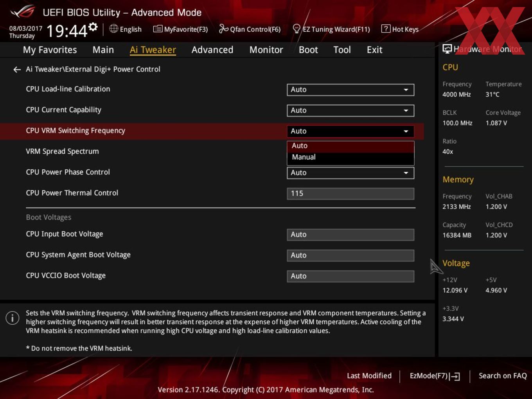
Task: Select the Ai Tweaker tab
Action: (x=153, y=50)
